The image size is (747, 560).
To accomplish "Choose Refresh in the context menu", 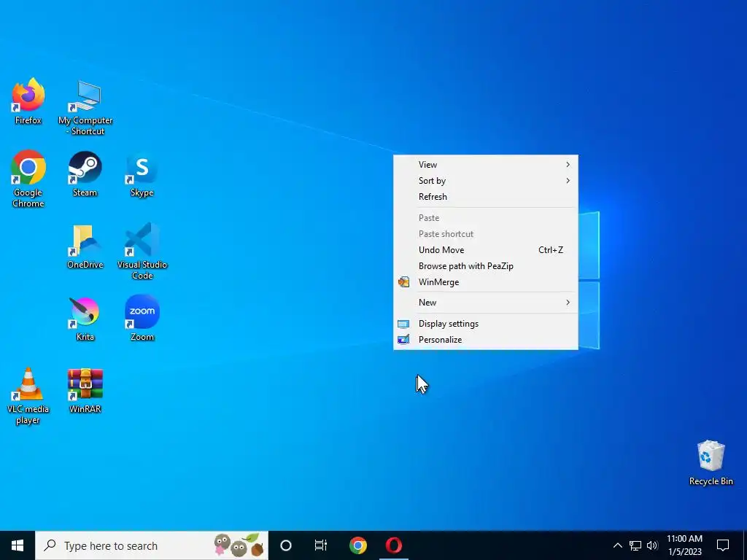I will pyautogui.click(x=485, y=197).
